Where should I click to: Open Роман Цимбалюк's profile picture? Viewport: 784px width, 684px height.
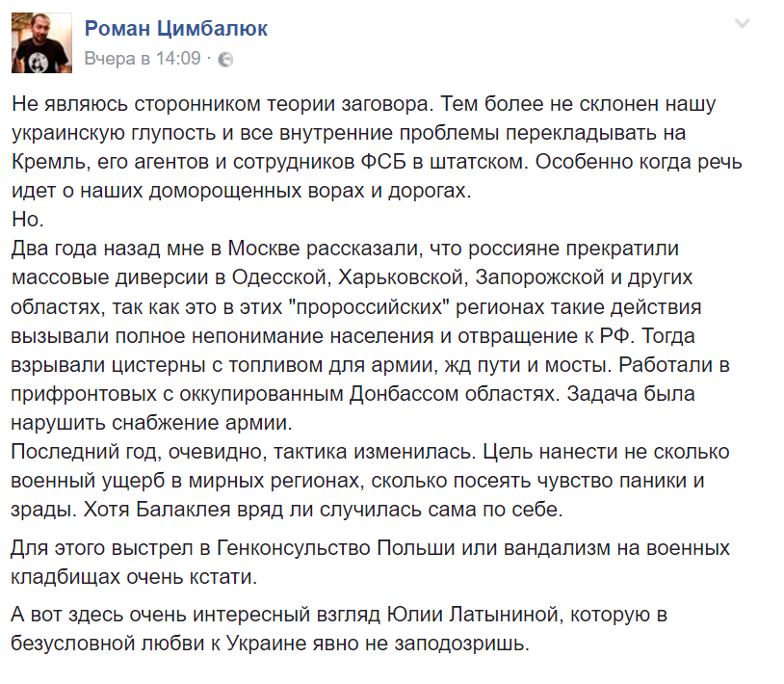(x=41, y=43)
